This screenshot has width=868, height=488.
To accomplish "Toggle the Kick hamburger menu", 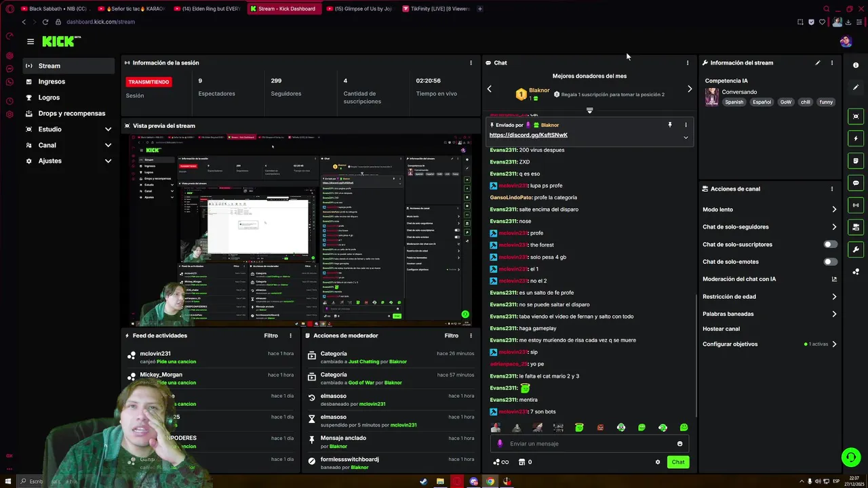I will pyautogui.click(x=31, y=41).
